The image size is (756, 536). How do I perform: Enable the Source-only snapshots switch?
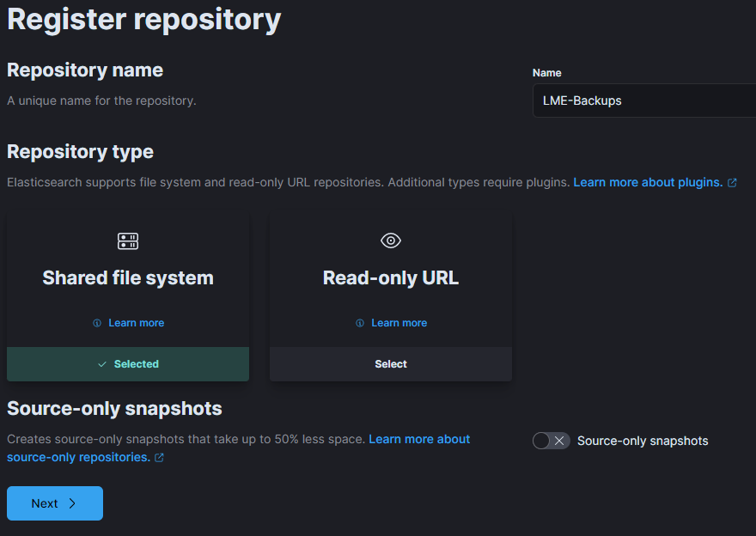coord(551,441)
